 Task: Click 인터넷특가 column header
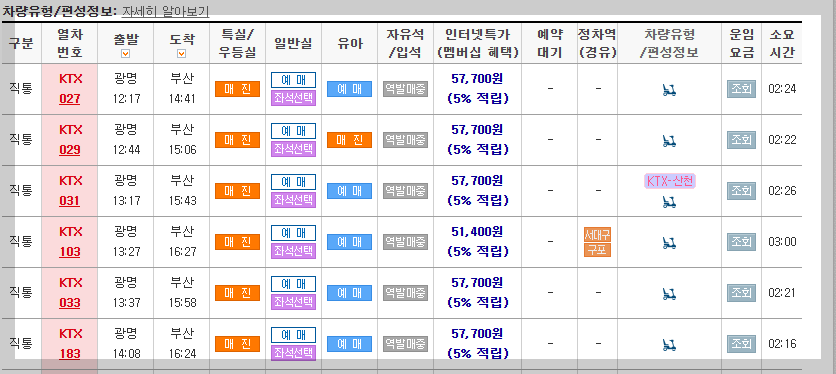(x=477, y=43)
